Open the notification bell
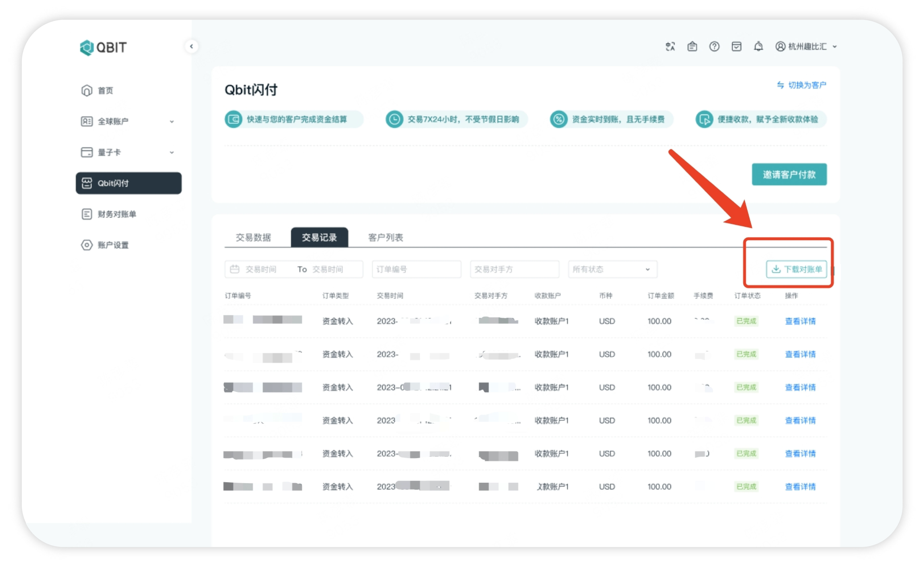Screen dimensions: 924x566 (759, 47)
